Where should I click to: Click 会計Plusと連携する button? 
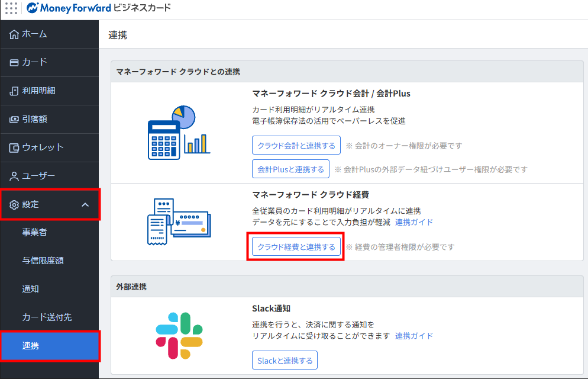(290, 169)
